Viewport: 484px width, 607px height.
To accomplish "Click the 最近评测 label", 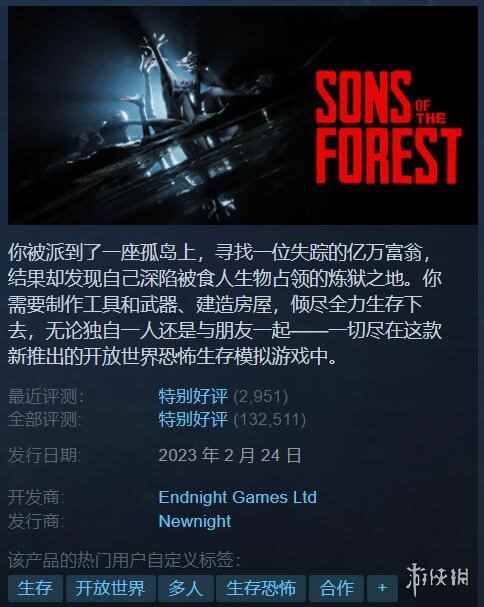I will [46, 396].
